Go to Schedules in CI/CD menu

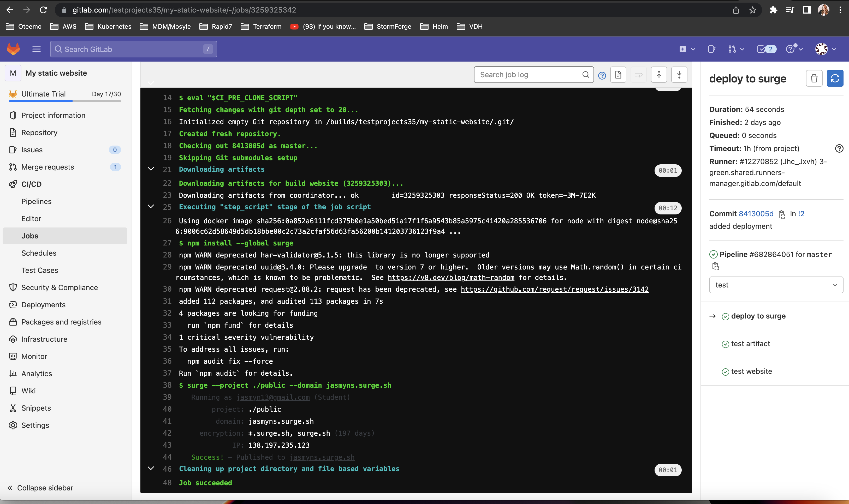39,253
